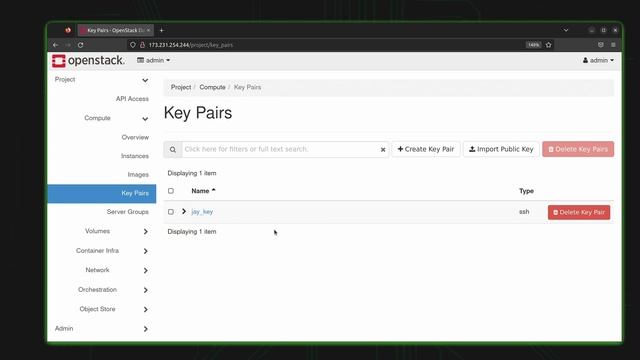
Task: Open Instances in sidebar
Action: pyautogui.click(x=135, y=156)
